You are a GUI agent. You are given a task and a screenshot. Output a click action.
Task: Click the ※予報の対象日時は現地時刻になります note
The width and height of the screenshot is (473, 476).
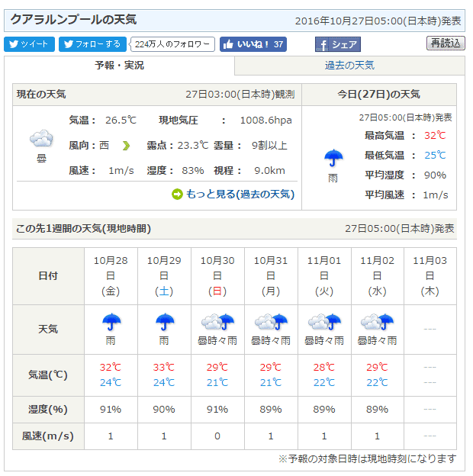click(x=368, y=458)
